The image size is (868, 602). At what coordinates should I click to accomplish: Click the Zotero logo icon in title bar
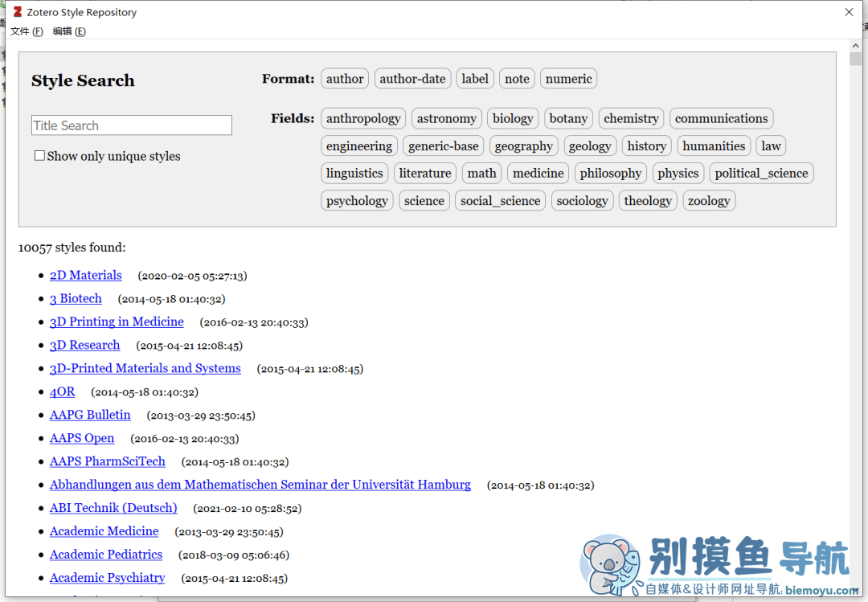pos(18,12)
